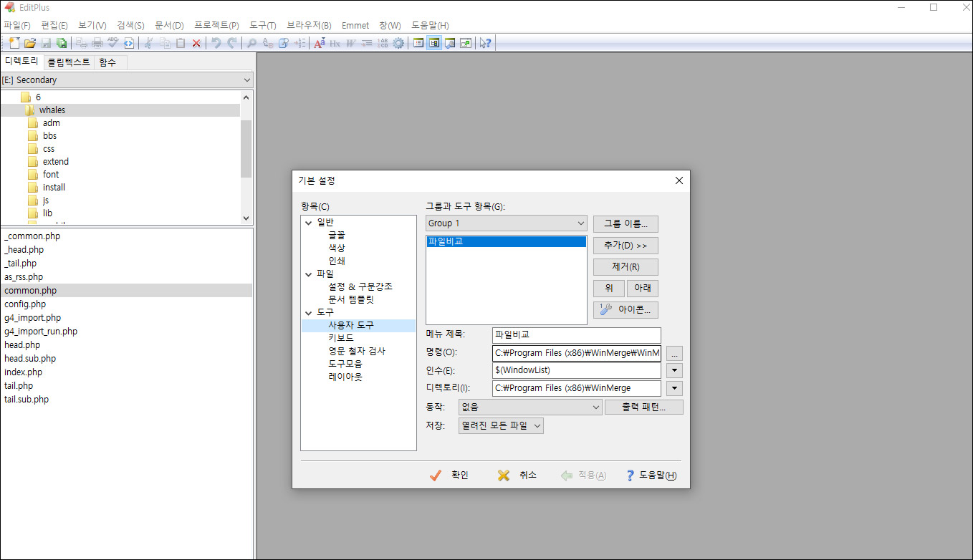This screenshot has height=560, width=973.
Task: Open a file using the Open toolbar icon
Action: (x=29, y=43)
